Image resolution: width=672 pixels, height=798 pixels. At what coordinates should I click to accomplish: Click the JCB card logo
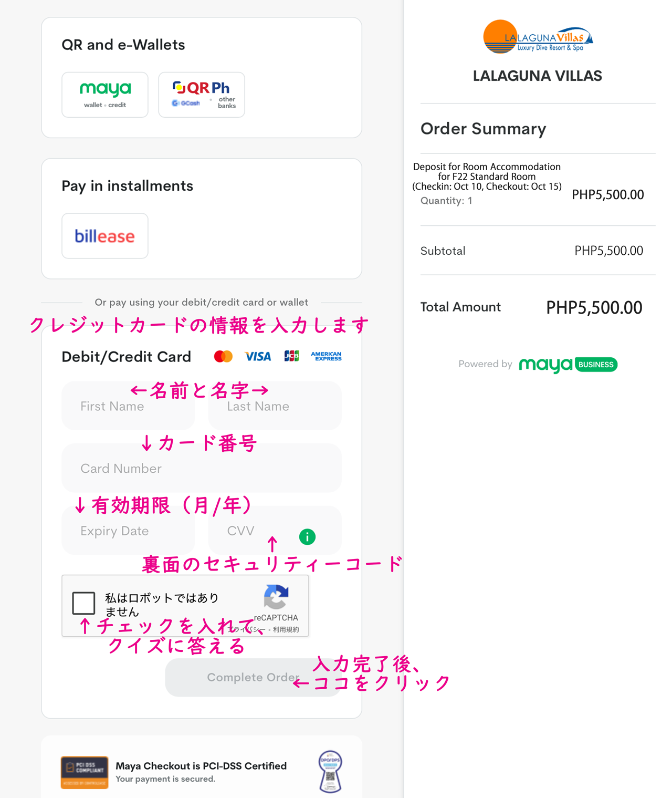point(291,356)
